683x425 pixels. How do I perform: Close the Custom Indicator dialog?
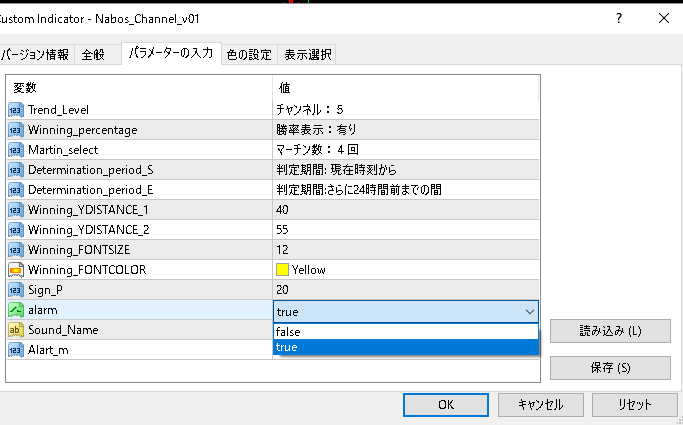pos(664,18)
